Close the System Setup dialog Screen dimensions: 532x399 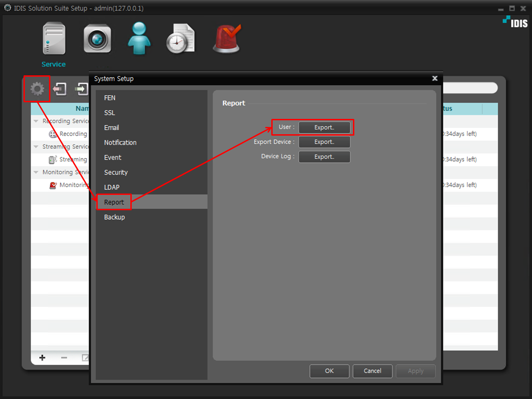point(435,78)
